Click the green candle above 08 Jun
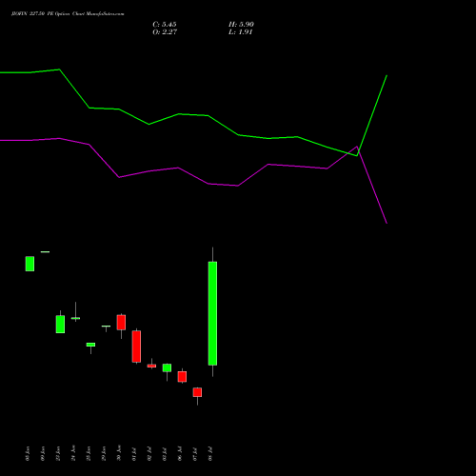The width and height of the screenshot is (476, 476). (30, 264)
